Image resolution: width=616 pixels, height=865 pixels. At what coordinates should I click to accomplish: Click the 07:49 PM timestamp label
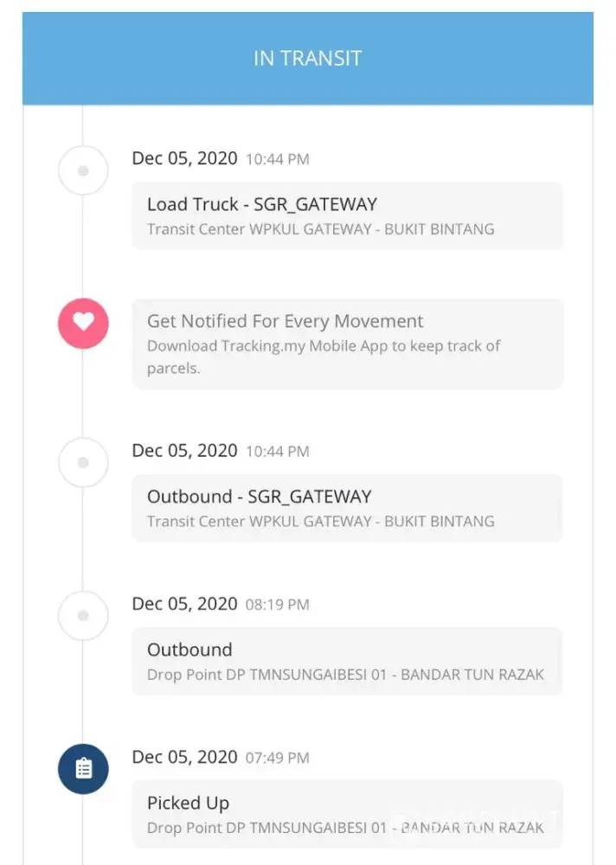277,758
